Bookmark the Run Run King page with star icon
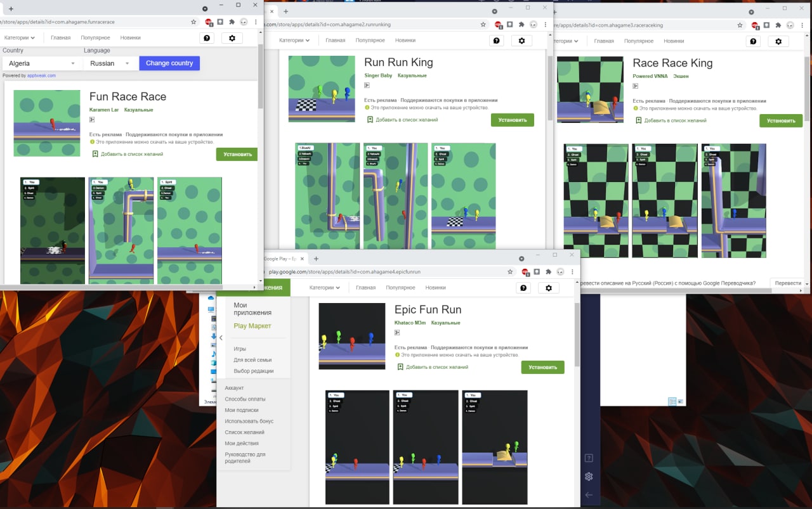The image size is (812, 509). 483,25
